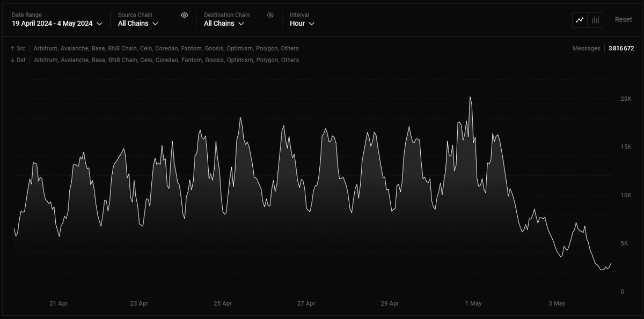Open the Date Range dropdown
The width and height of the screenshot is (644, 319).
tap(57, 24)
